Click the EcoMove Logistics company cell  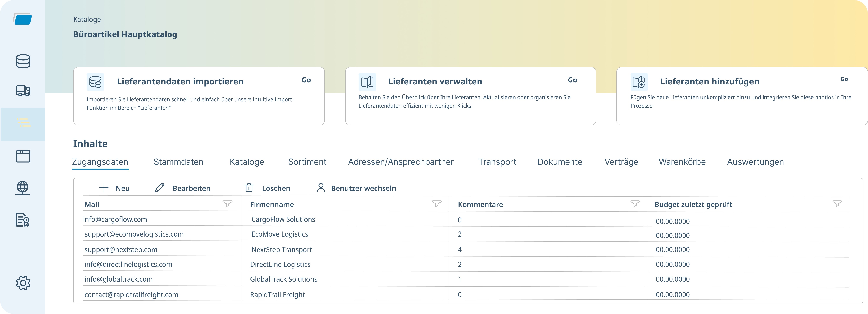(280, 234)
